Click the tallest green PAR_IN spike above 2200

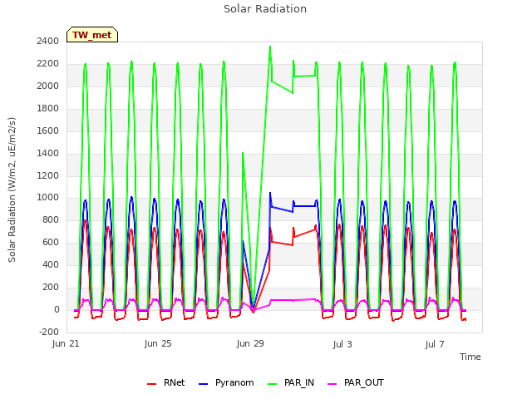[x=270, y=47]
